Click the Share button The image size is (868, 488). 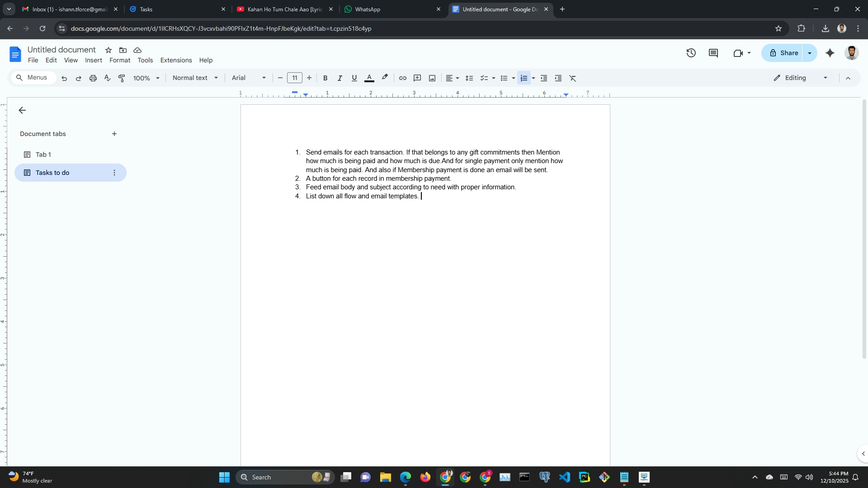point(783,53)
